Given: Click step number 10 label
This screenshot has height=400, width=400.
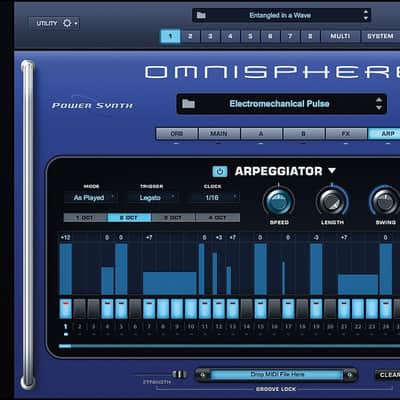Looking at the screenshot, I should (x=191, y=327).
